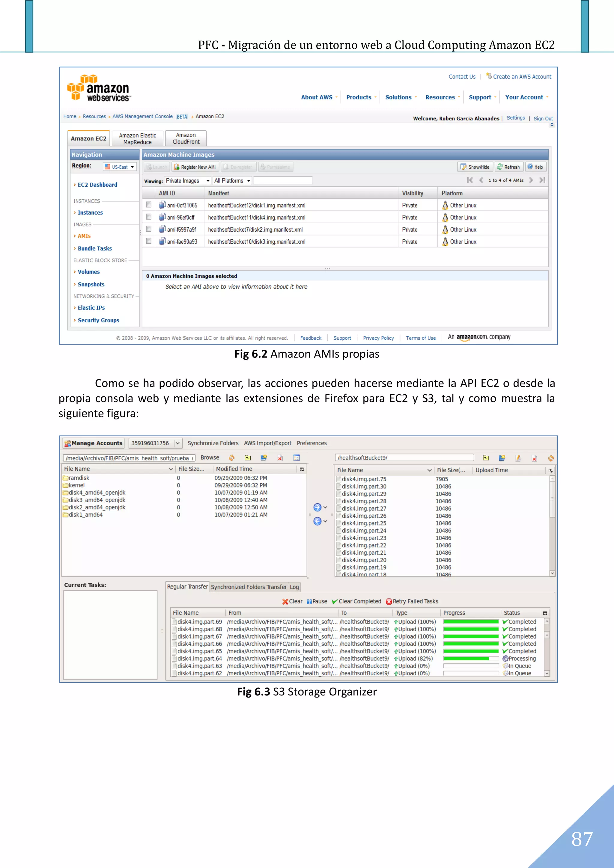
Task: Switch to Synchronized Folders Transfer tab
Action: 249,587
